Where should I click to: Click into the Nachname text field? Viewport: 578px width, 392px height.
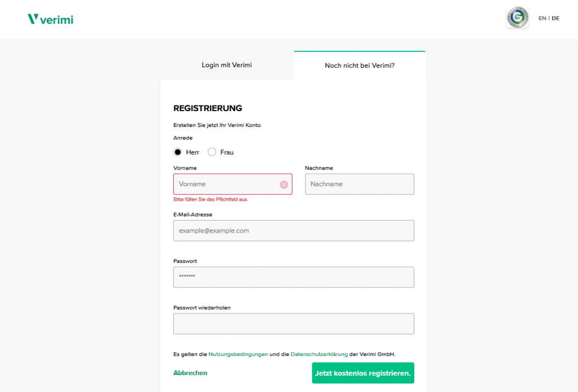click(x=360, y=184)
